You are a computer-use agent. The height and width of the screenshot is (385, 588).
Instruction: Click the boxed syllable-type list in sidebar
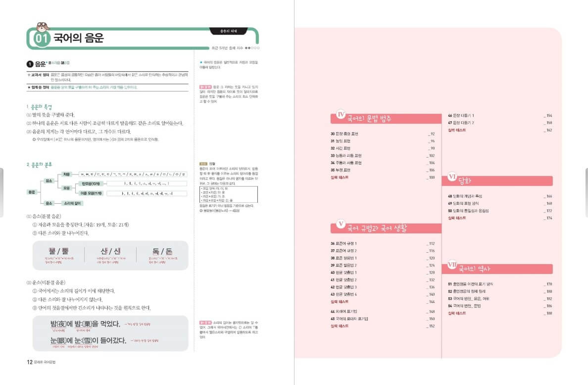tap(228, 194)
